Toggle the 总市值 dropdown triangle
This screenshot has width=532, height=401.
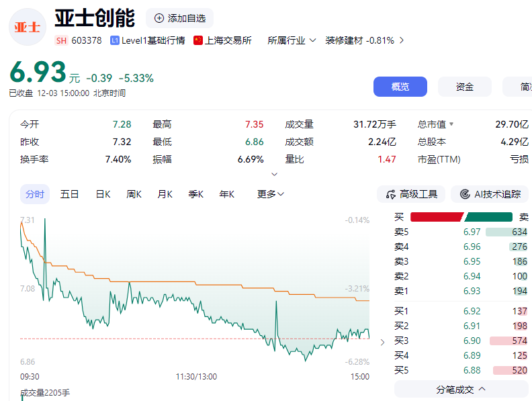pyautogui.click(x=451, y=124)
